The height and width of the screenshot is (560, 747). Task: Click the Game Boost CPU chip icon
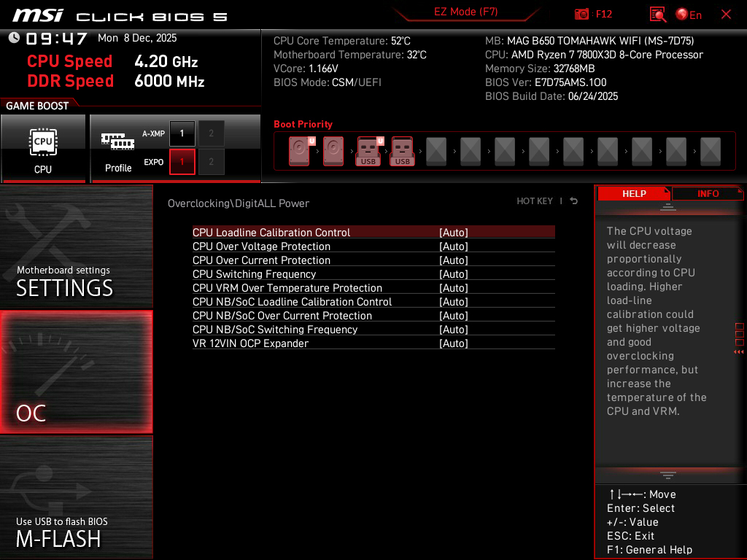(43, 142)
